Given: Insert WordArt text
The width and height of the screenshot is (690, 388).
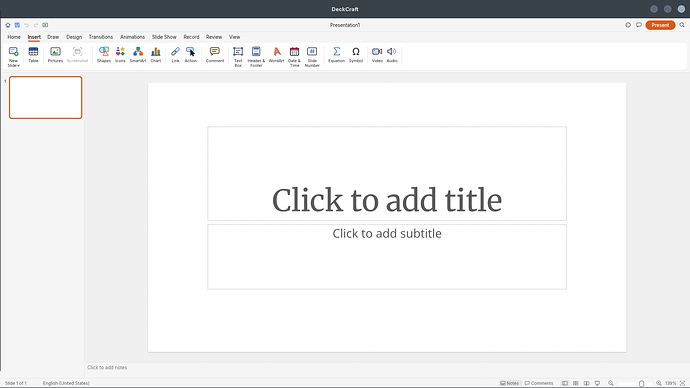Looking at the screenshot, I should click(276, 55).
